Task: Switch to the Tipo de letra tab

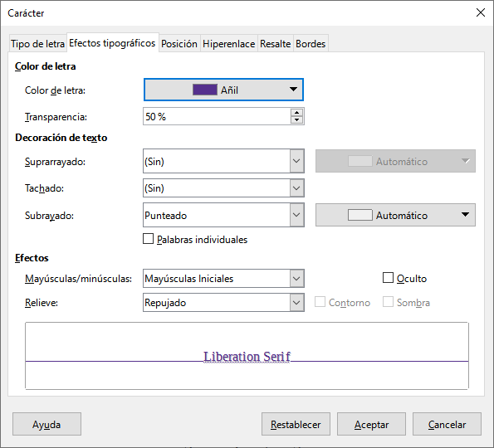Action: [x=38, y=43]
